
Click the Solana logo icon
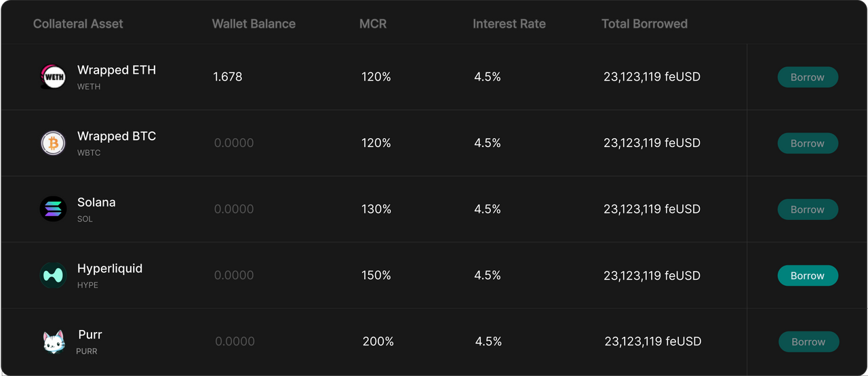53,209
